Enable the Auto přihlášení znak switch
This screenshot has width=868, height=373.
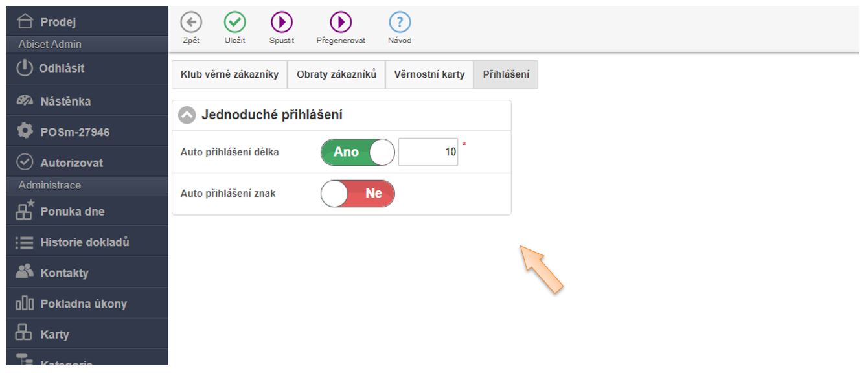(x=358, y=194)
